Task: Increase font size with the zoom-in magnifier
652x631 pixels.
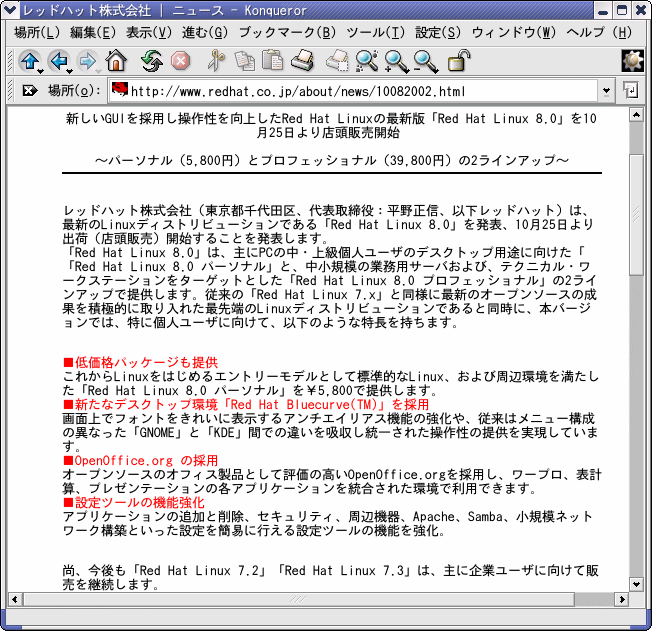Action: click(x=396, y=62)
